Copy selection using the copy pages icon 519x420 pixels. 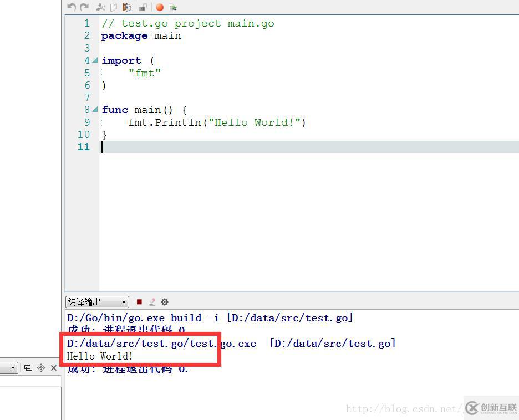(114, 7)
